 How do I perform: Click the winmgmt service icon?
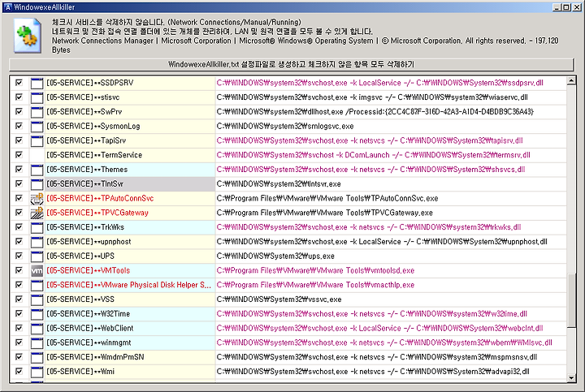tap(37, 342)
